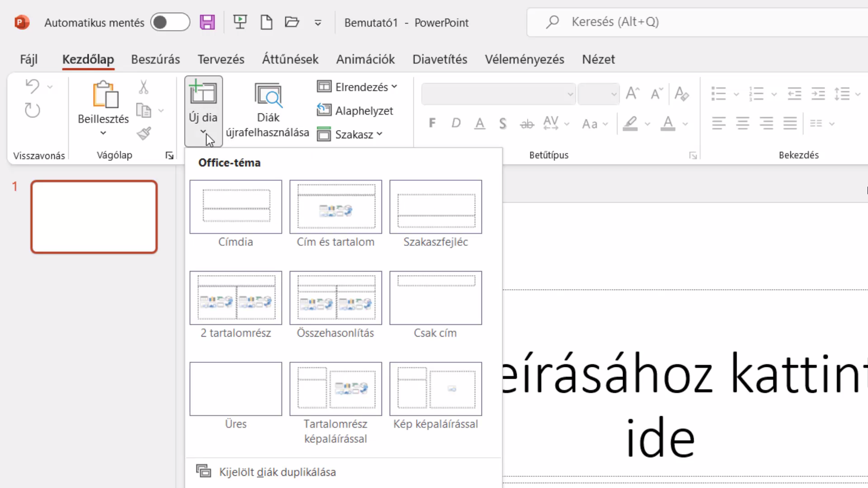Open the Beillesztés paste dropdown arrow
The width and height of the screenshot is (868, 488).
tap(103, 133)
